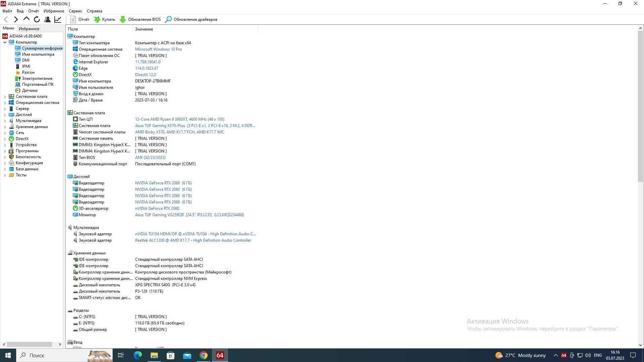644x362 pixels.
Task: Click the Refresh/Rescan icon
Action: [37, 19]
